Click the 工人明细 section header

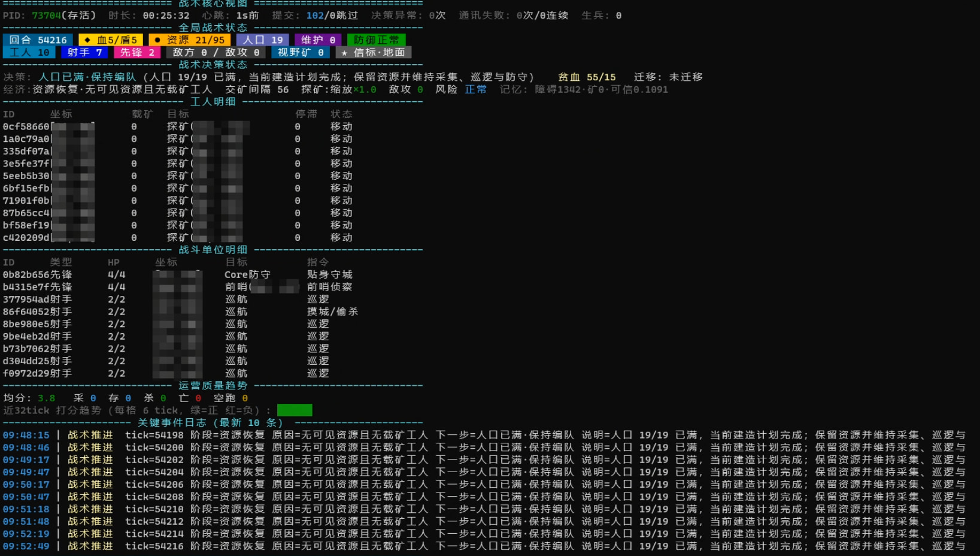tap(213, 102)
